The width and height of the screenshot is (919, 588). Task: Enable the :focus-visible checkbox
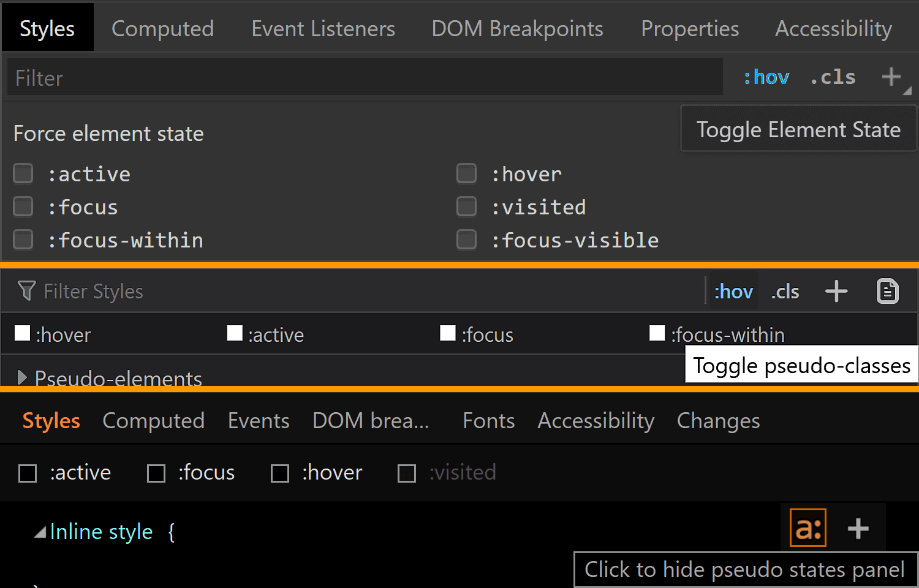coord(467,239)
